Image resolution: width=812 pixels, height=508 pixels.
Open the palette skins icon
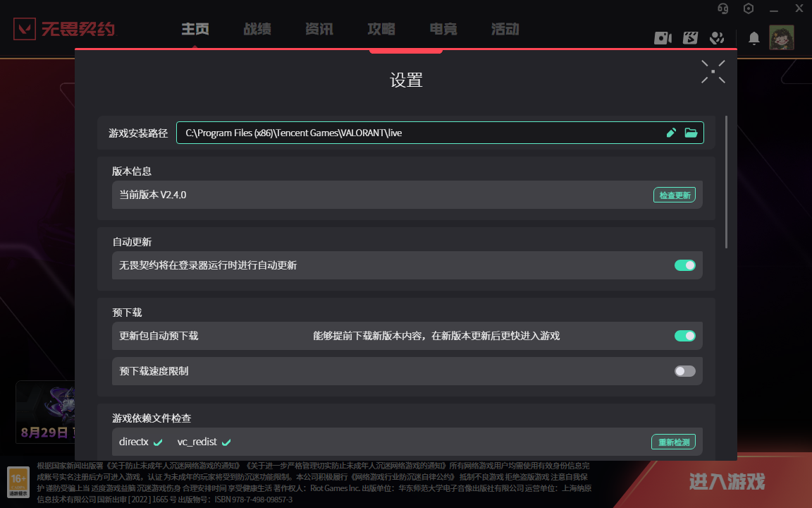click(717, 38)
